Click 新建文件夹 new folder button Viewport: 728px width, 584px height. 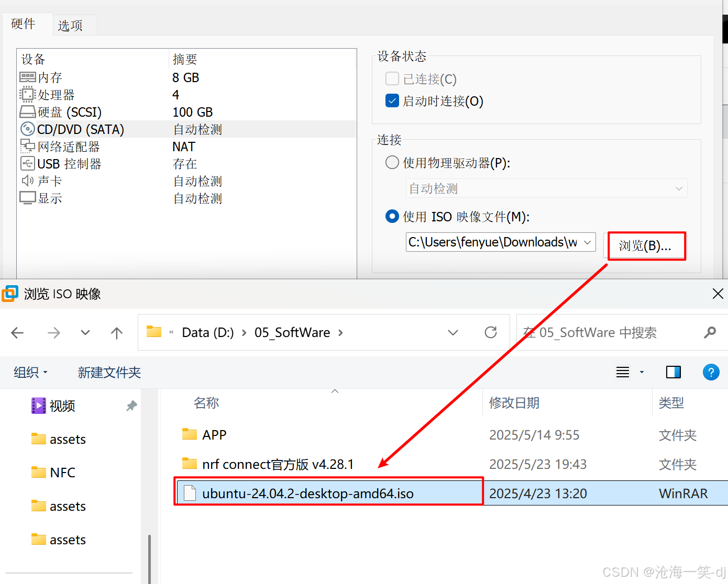click(109, 372)
